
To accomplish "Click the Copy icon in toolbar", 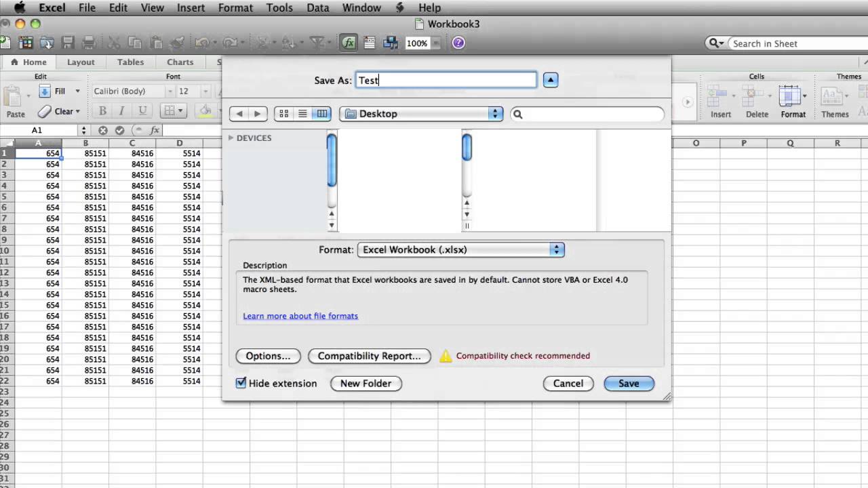I will pos(135,43).
